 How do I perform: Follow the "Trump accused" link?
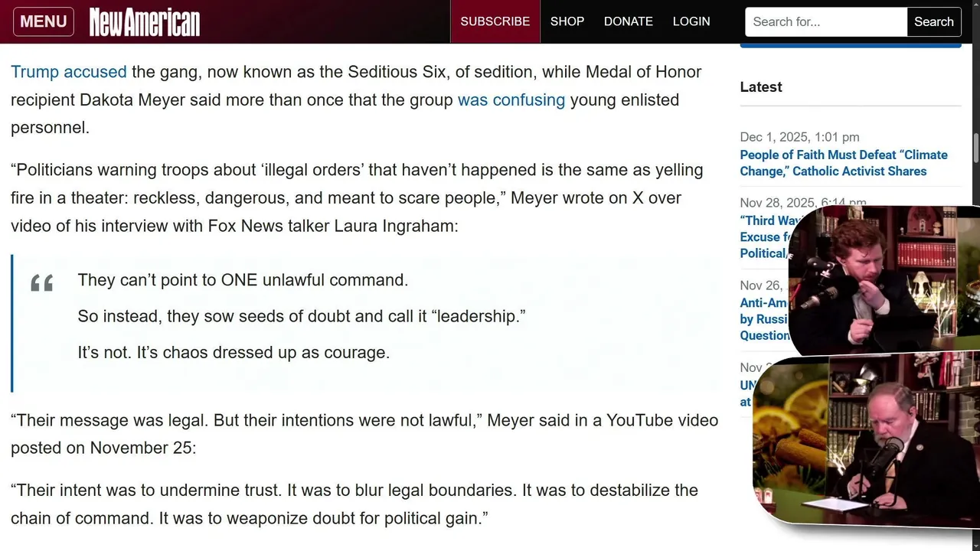point(69,72)
